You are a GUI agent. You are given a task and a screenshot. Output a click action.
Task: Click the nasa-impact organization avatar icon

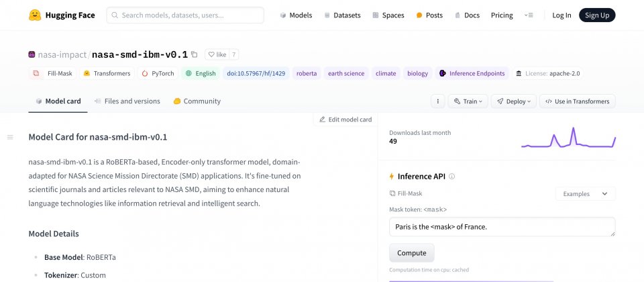coord(32,54)
